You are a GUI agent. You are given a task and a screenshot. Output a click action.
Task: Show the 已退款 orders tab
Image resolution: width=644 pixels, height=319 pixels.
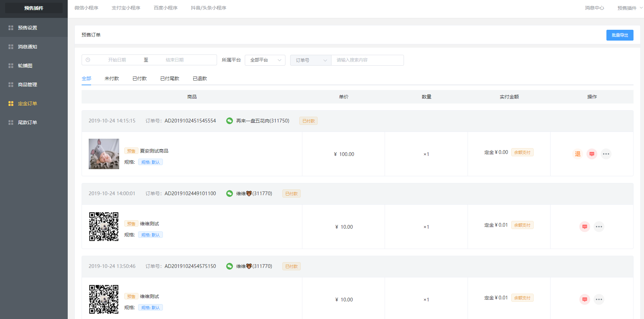200,78
